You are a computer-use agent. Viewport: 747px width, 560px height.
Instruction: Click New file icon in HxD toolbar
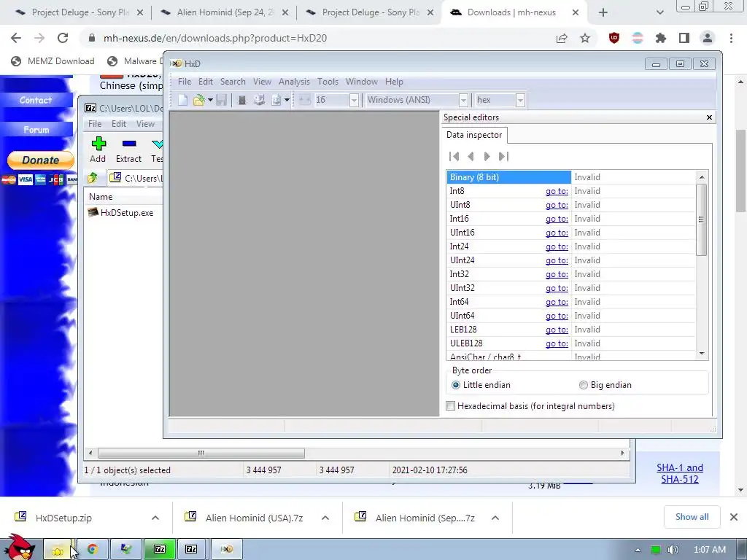[x=182, y=99]
